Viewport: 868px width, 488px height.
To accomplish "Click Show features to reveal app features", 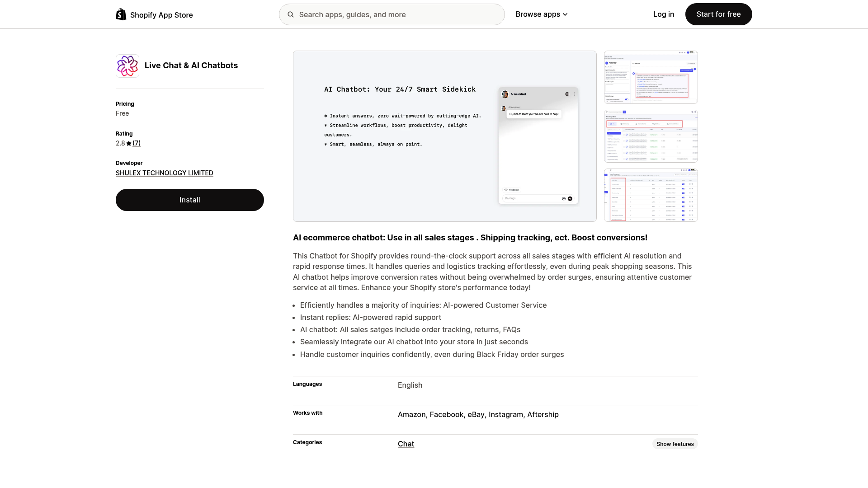I will tap(675, 444).
